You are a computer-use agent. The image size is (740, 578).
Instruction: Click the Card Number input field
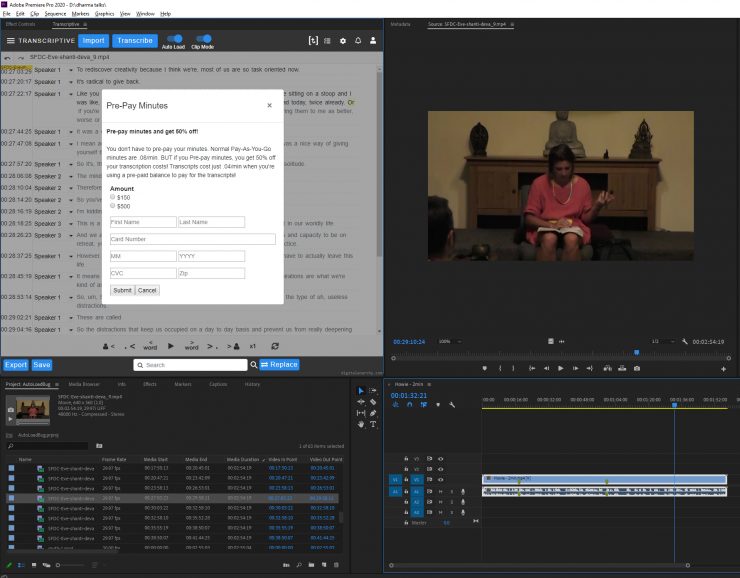(x=192, y=239)
